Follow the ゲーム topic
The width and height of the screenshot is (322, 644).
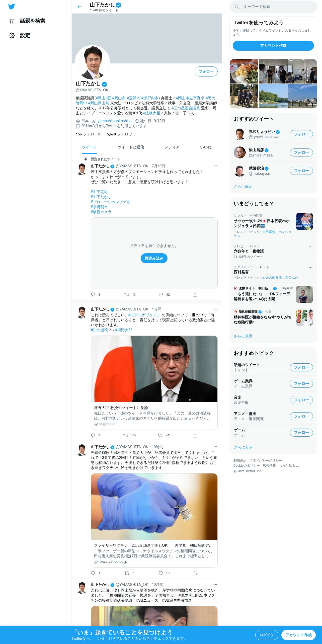[301, 433]
